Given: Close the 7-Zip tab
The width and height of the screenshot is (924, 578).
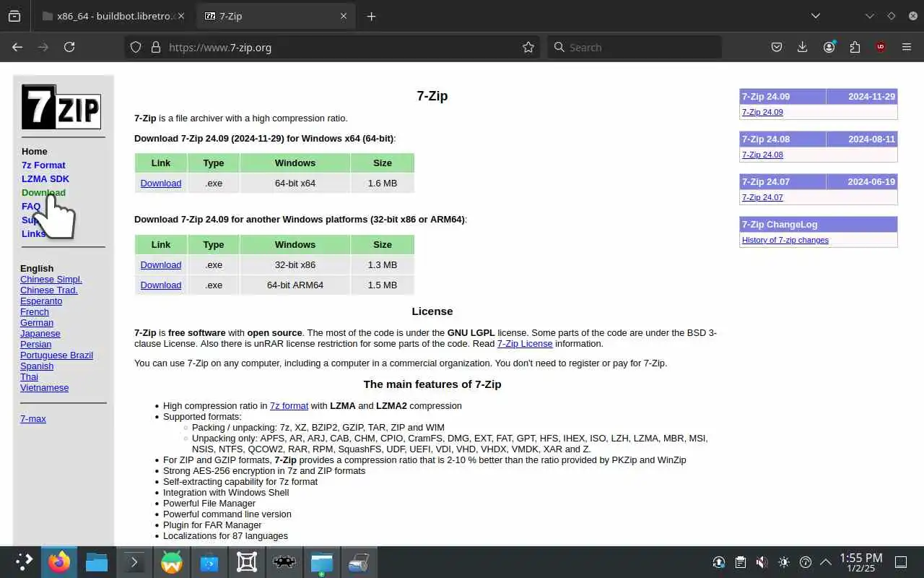Looking at the screenshot, I should (x=344, y=16).
